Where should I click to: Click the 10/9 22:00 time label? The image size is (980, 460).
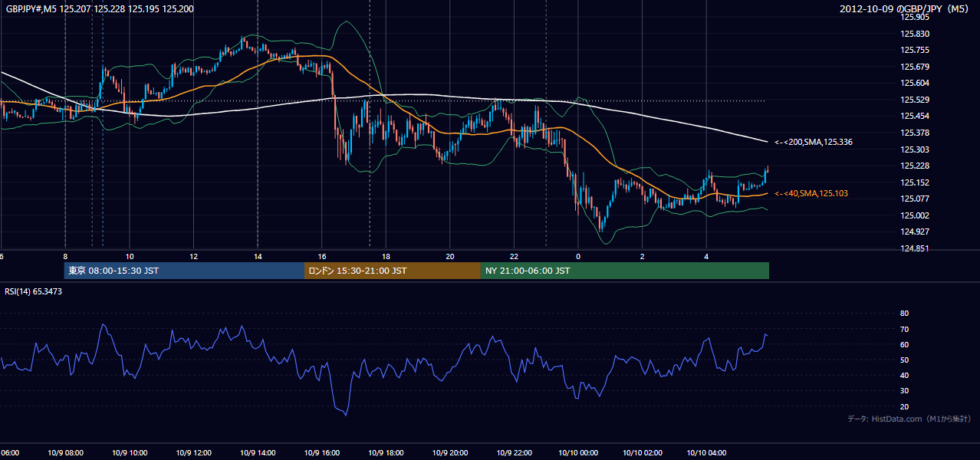pyautogui.click(x=514, y=453)
